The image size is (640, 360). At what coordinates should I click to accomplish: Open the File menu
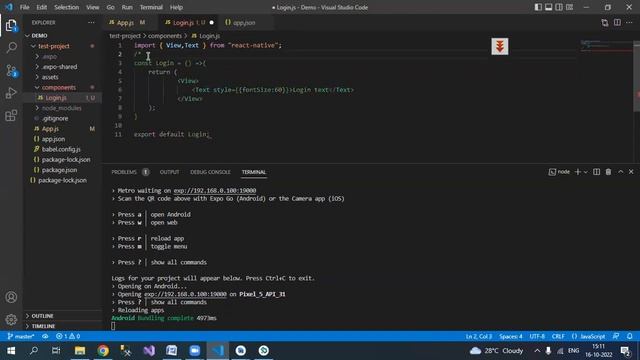[24, 7]
